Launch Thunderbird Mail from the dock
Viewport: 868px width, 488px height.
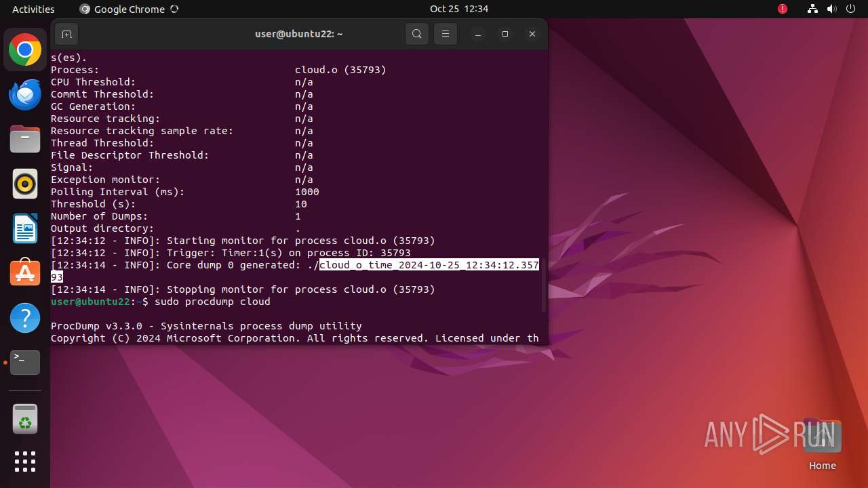25,95
